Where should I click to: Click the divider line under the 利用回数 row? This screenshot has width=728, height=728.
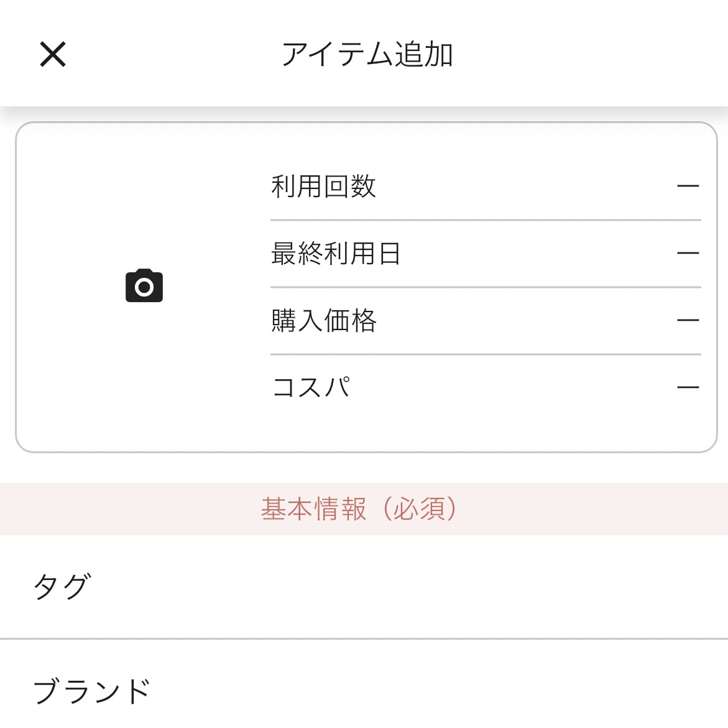(485, 219)
